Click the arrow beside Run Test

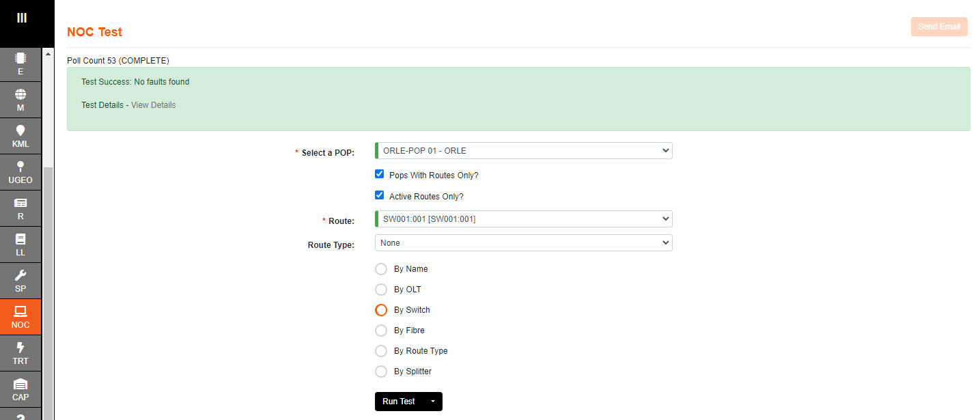432,402
